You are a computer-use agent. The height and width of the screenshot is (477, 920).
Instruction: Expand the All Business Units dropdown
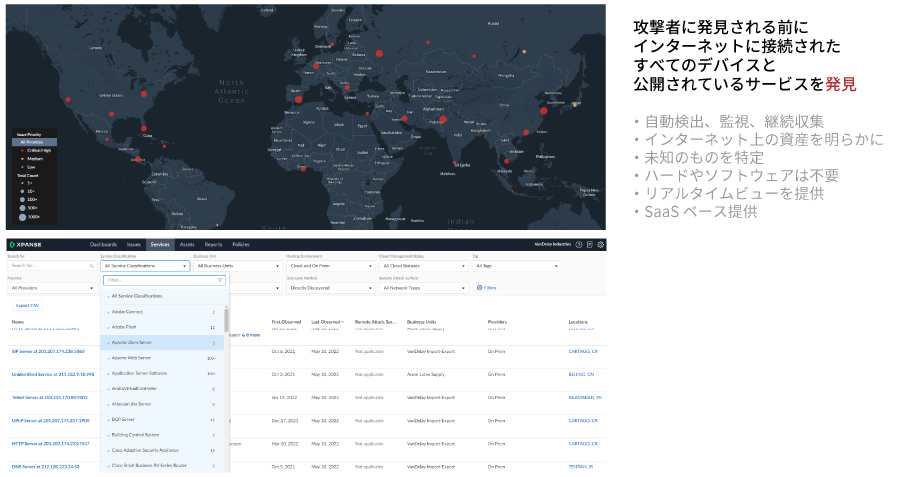pyautogui.click(x=237, y=266)
